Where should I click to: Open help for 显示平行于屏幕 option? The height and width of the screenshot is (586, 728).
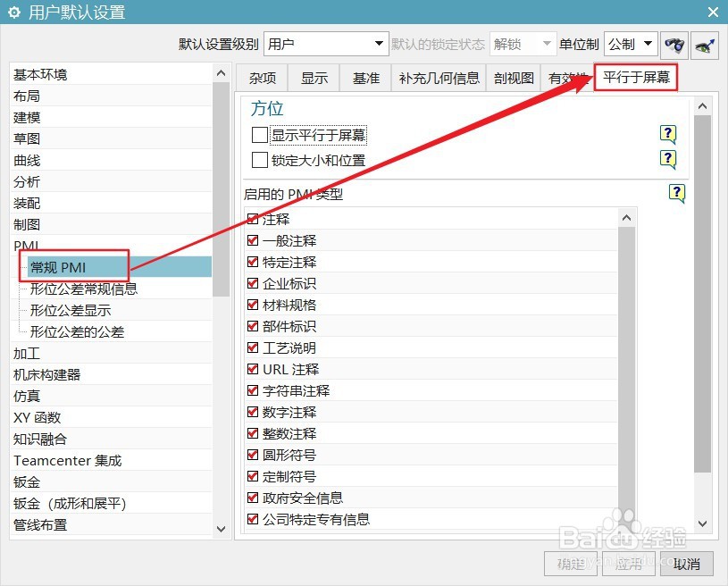click(x=667, y=134)
